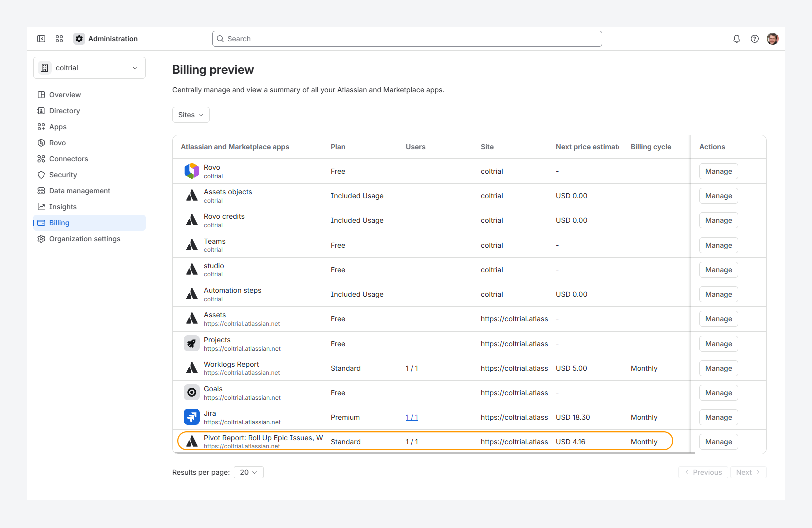Click Pivot Report USD 4.16 price
The width and height of the screenshot is (812, 528).
click(570, 442)
